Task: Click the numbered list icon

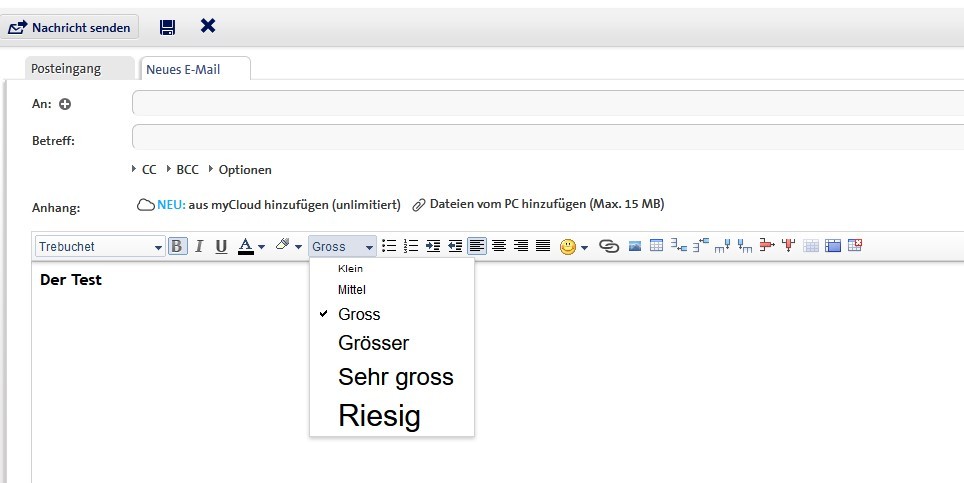Action: point(410,246)
